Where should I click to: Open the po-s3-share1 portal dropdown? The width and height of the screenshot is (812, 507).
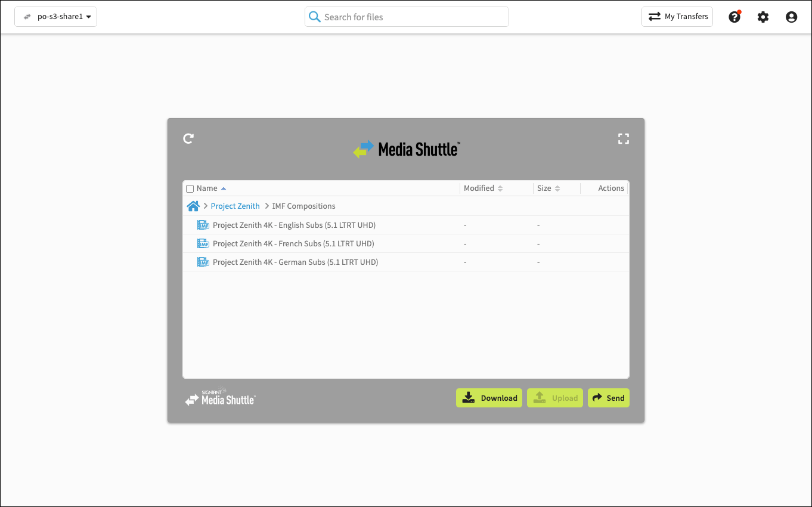pos(55,17)
